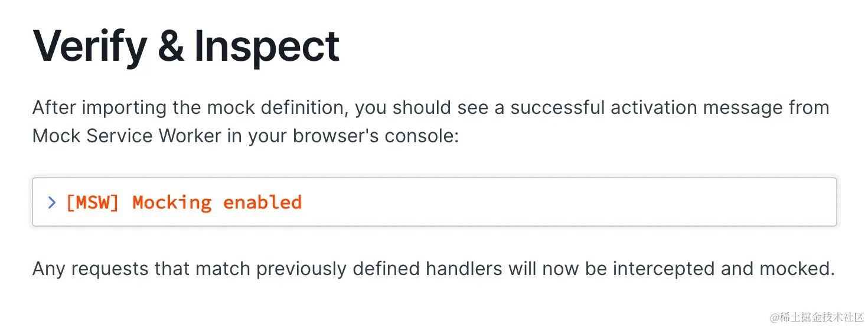This screenshot has height=327, width=868.
Task: Click the word 'Inspect' in the heading
Action: [267, 47]
